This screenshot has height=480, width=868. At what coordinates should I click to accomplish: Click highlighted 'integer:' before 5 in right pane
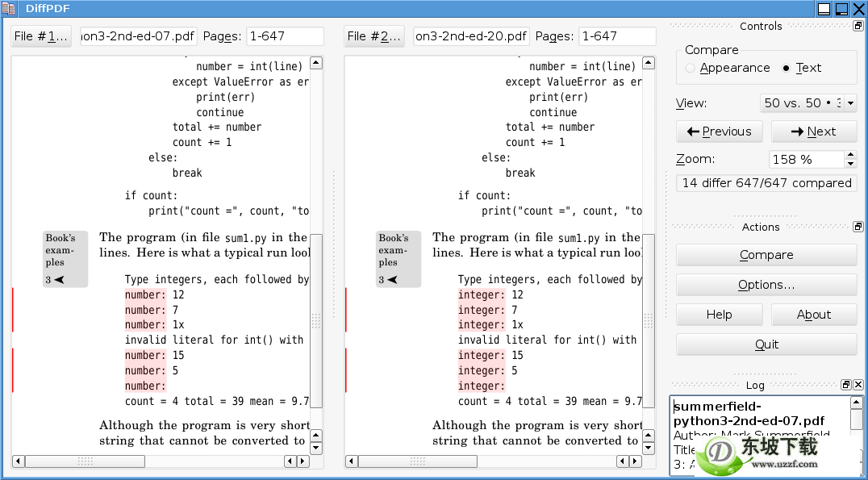click(x=482, y=370)
